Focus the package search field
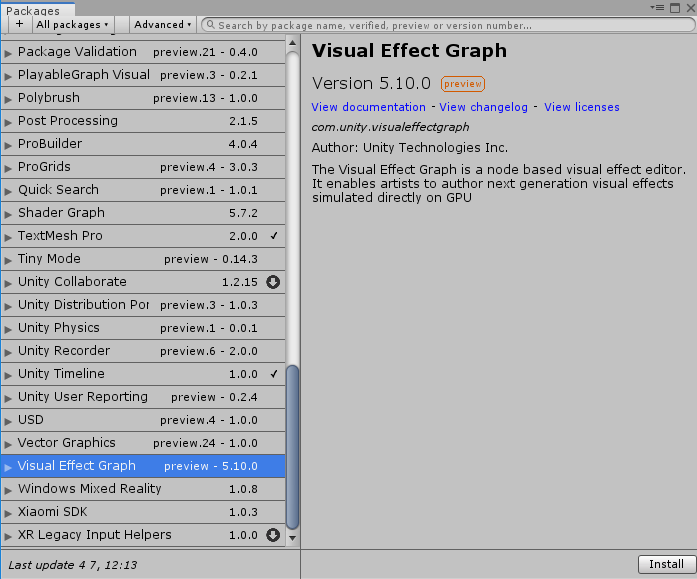 448,25
